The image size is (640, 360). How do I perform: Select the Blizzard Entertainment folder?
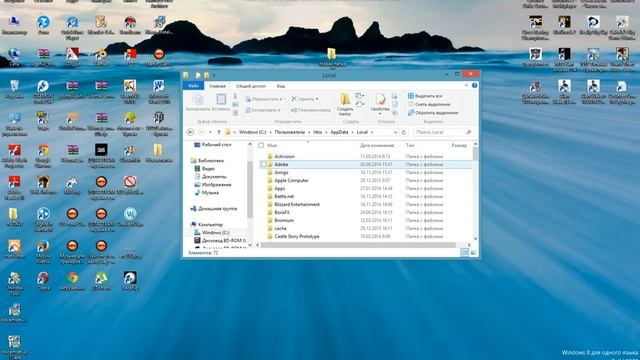(297, 204)
